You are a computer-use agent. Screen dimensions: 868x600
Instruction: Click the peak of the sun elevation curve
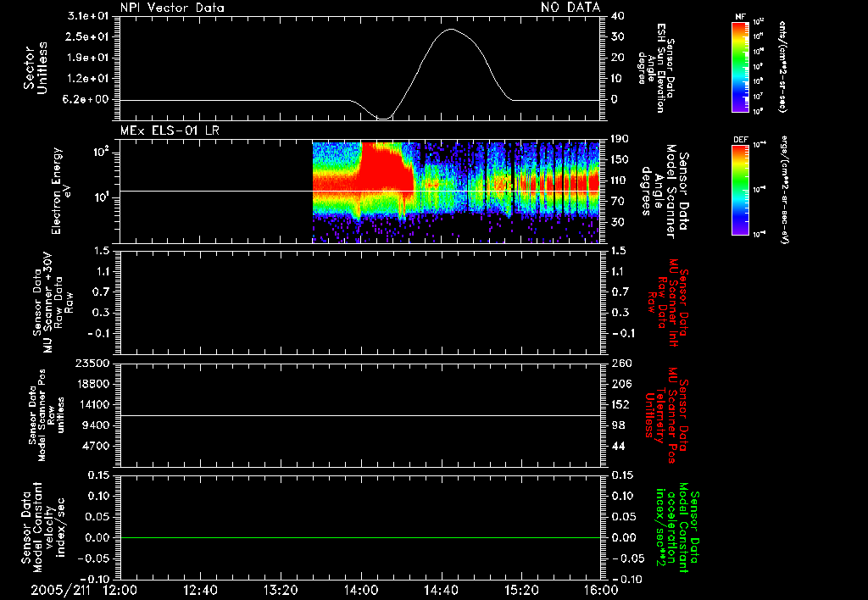(x=451, y=29)
